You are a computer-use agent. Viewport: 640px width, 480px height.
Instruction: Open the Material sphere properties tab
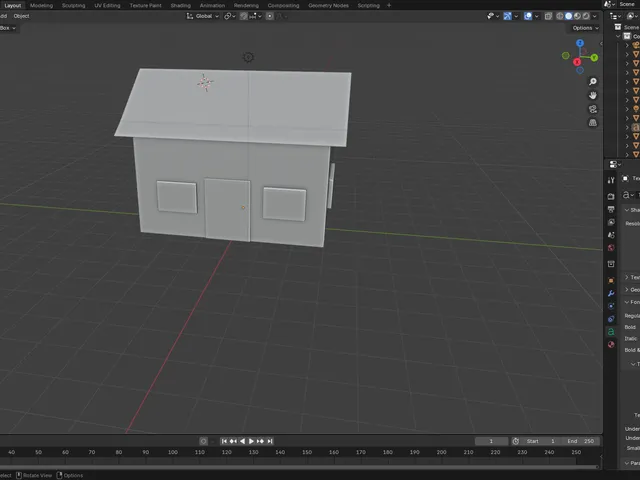coord(611,344)
